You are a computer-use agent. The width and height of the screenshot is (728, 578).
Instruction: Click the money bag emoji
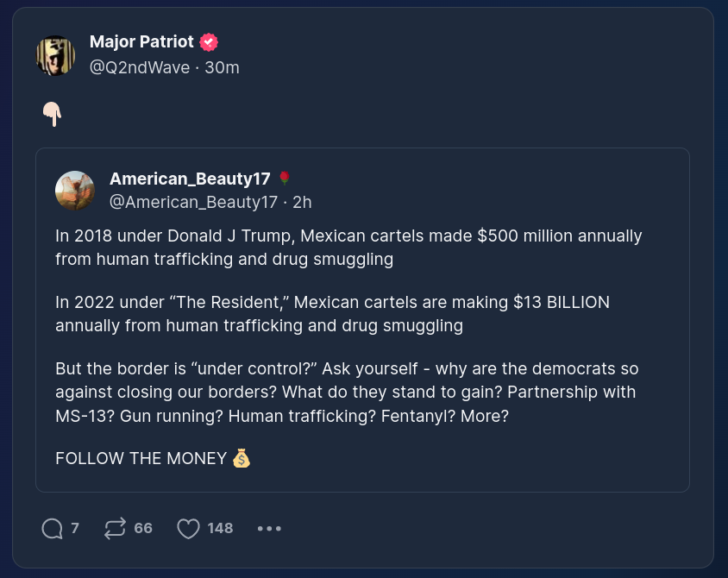click(242, 458)
